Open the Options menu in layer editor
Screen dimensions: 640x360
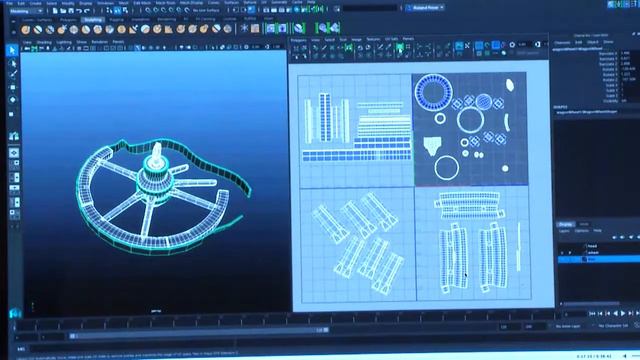point(582,231)
